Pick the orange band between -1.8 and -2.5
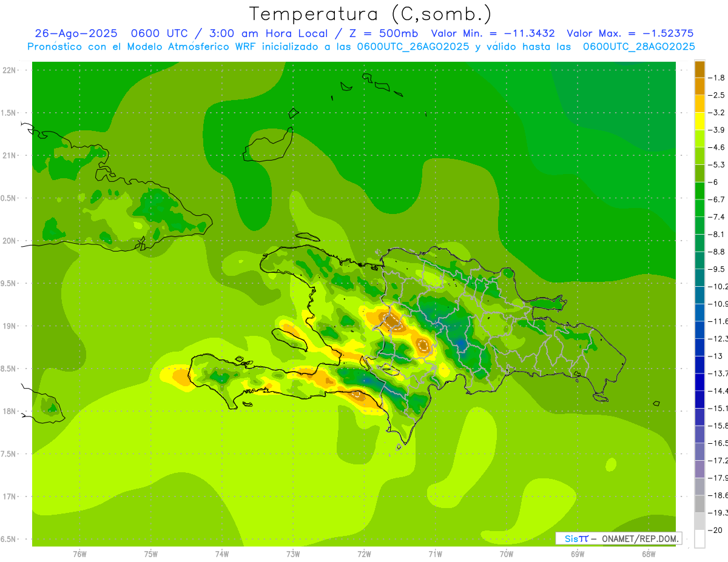The image size is (728, 562). pos(699,87)
